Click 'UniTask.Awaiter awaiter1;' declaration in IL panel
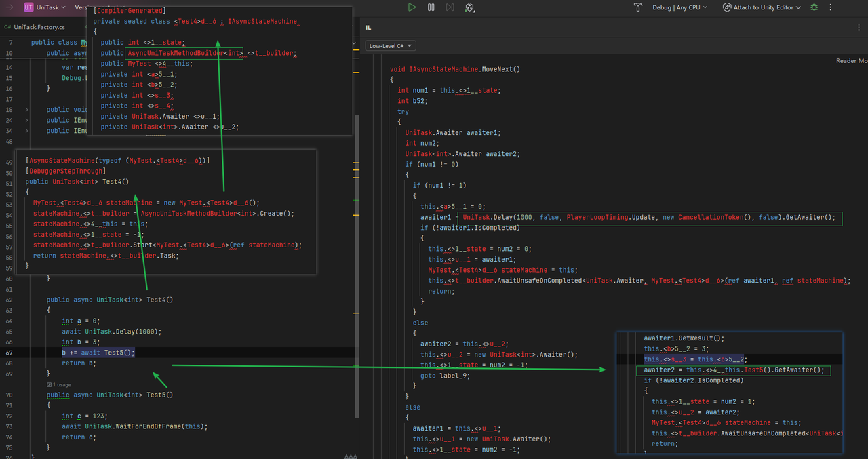Screen dimensions: 868x459 (x=452, y=133)
